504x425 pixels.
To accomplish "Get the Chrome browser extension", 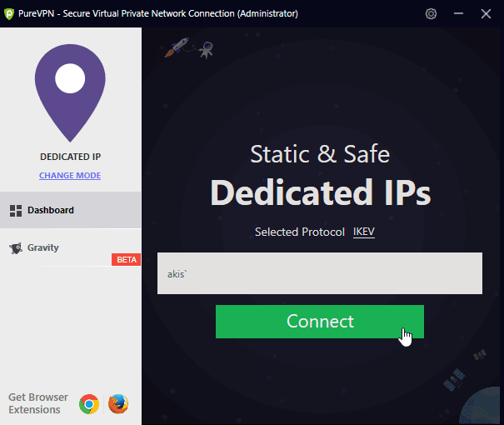I will (x=89, y=404).
